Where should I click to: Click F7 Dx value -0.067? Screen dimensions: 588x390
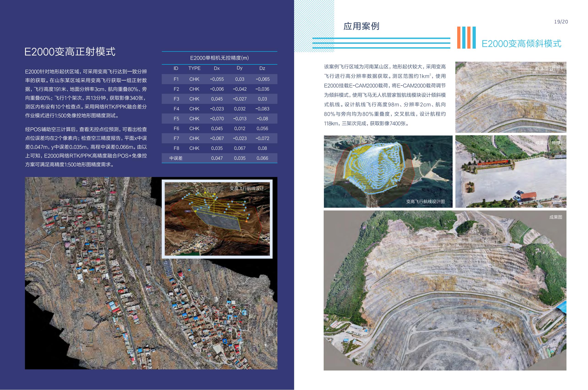coord(217,138)
